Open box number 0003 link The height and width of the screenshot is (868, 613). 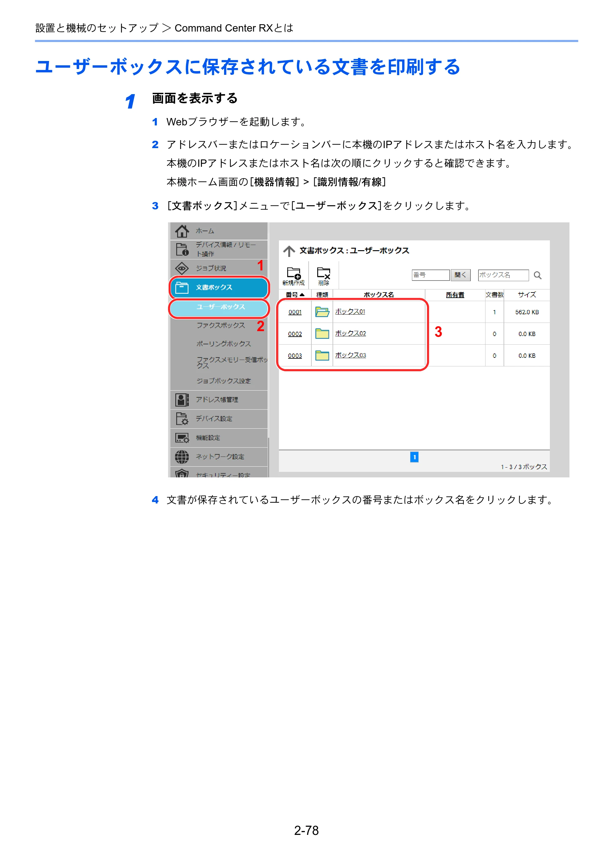295,356
